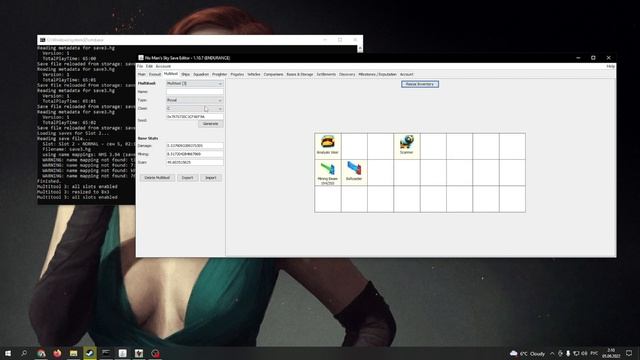Viewport: 640px width, 360px height.
Task: Open the Account menu in menu bar
Action: [x=163, y=66]
